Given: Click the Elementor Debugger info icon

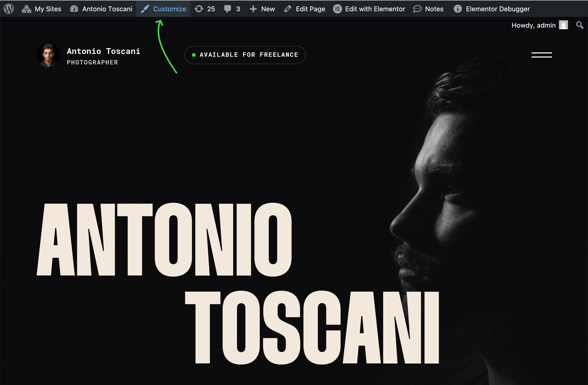Looking at the screenshot, I should click(458, 9).
